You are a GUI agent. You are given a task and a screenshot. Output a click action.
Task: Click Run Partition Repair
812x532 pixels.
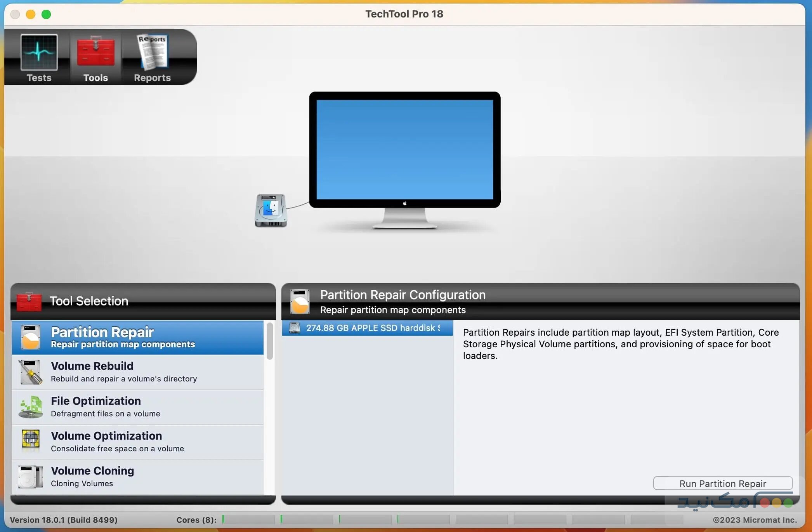[722, 483]
